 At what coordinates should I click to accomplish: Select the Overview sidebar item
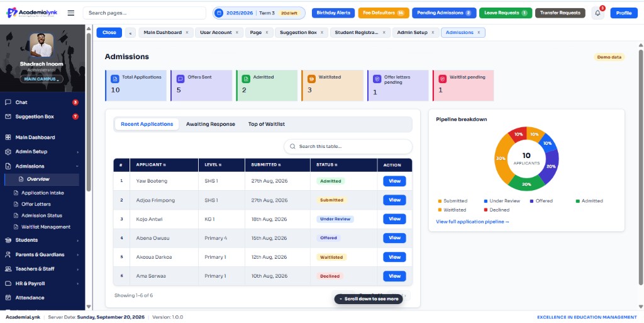pos(42,179)
